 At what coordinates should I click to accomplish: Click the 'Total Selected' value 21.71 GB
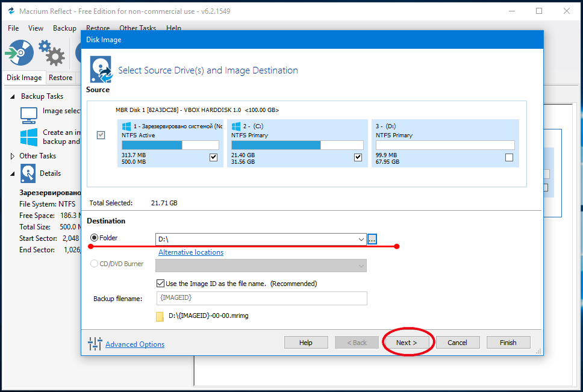[164, 204]
